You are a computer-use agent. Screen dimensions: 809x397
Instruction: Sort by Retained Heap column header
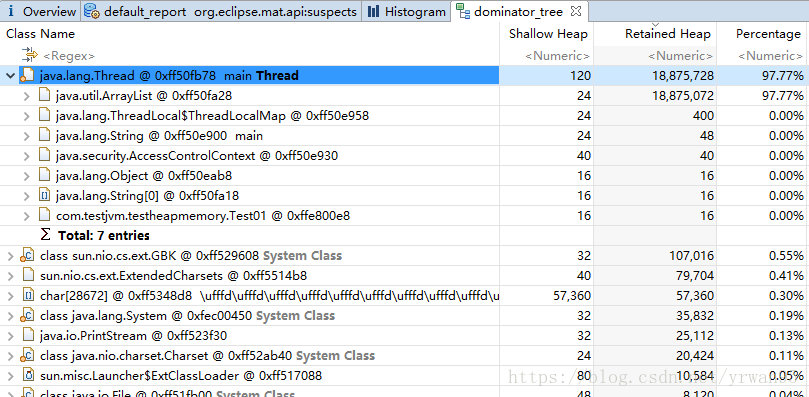pyautogui.click(x=668, y=34)
